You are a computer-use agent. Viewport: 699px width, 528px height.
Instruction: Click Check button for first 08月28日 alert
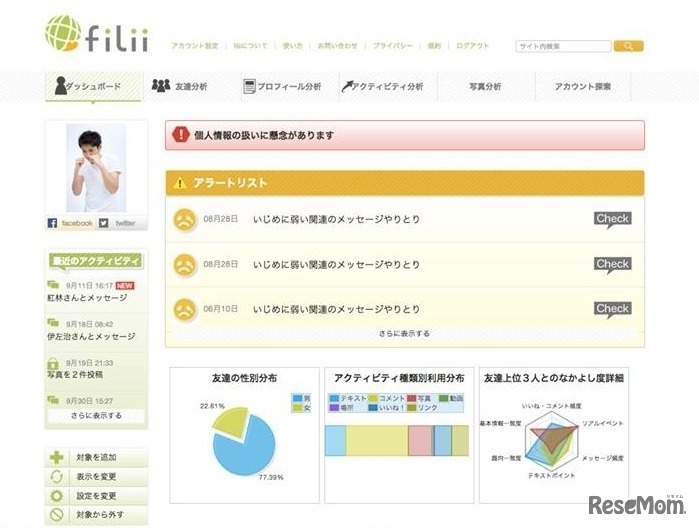coord(613,219)
